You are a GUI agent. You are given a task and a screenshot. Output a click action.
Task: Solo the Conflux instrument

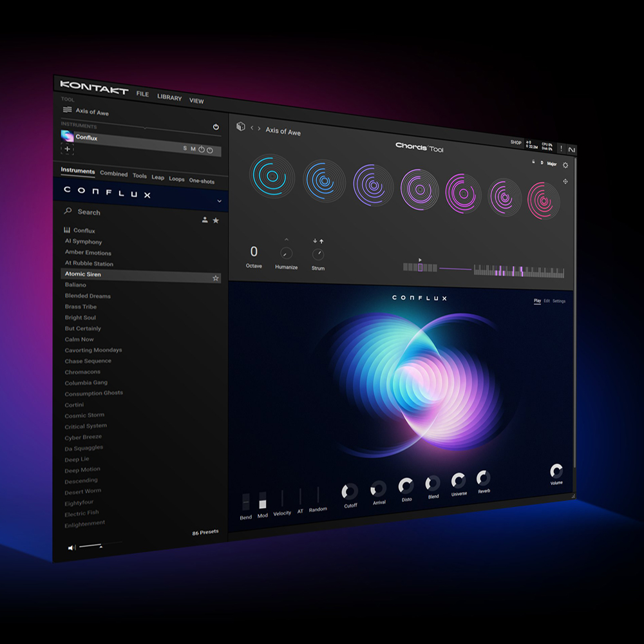click(185, 148)
